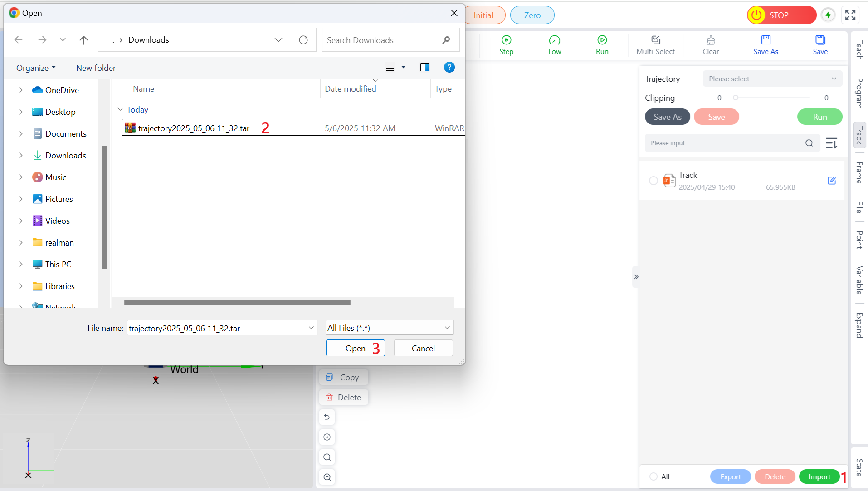Select the Track item radio button
Screen dimensions: 868x491
coord(653,181)
